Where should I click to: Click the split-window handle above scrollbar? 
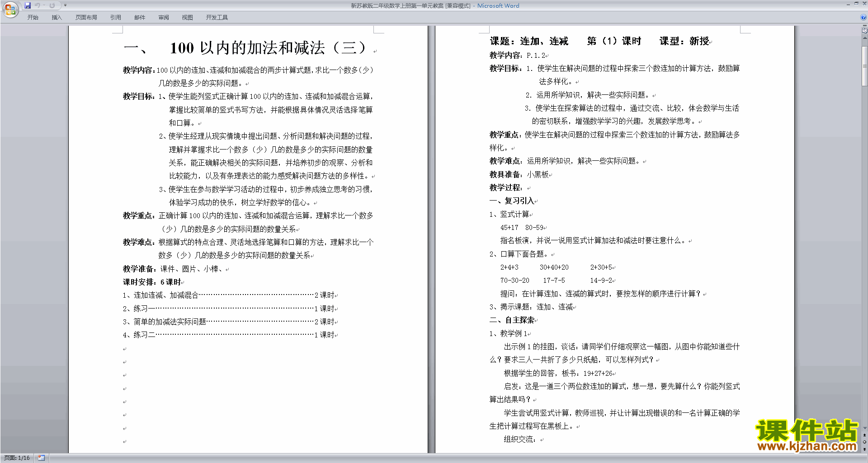[864, 26]
